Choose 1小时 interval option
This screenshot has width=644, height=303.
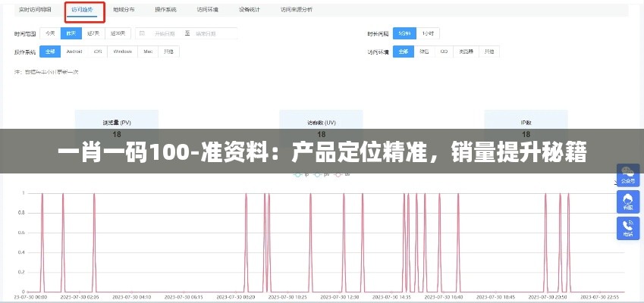tap(429, 33)
